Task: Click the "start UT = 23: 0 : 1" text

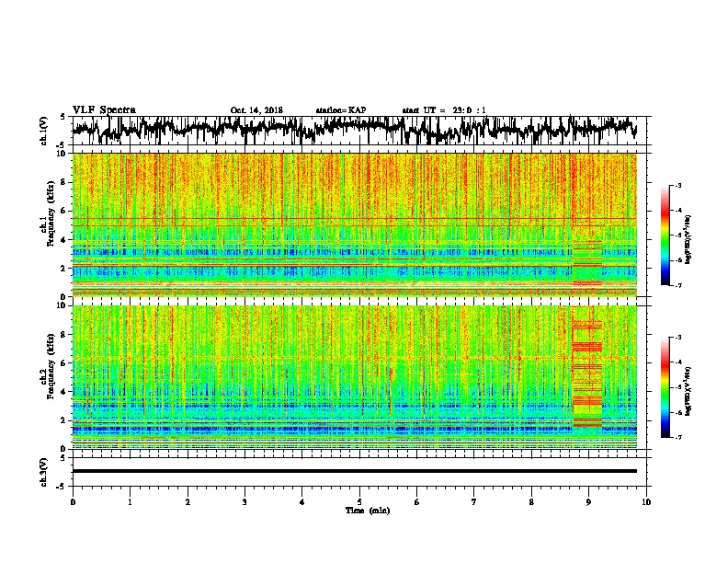Action: [x=444, y=110]
